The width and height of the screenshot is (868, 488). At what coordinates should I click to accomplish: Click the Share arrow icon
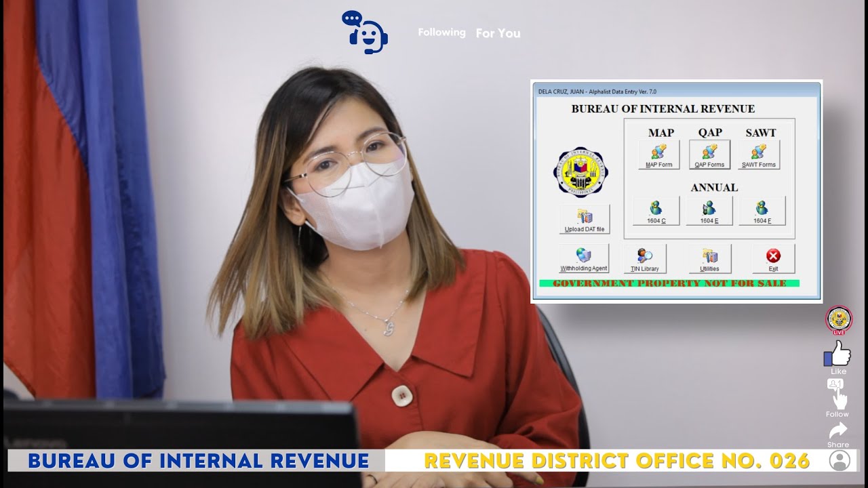point(838,430)
